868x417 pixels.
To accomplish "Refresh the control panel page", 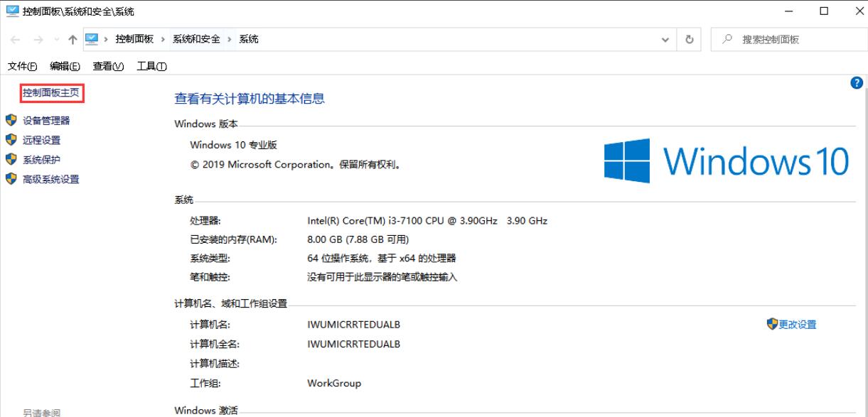I will click(690, 40).
